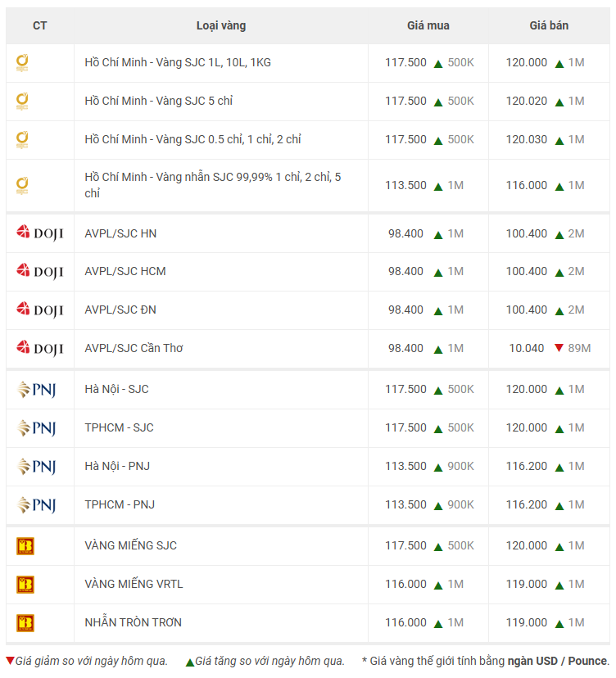Click the 'ngàn USD / Pounce' footnote text
Screen dimensions: 616x678
(557, 661)
